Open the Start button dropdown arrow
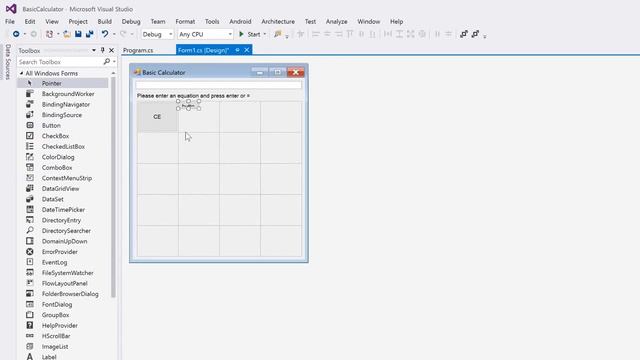Screen dimensions: 640x360 (x=264, y=34)
